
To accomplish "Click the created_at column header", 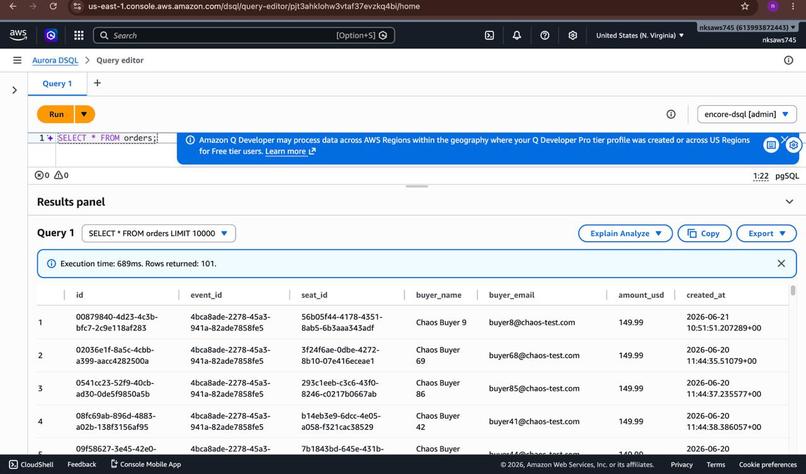I will (x=706, y=295).
